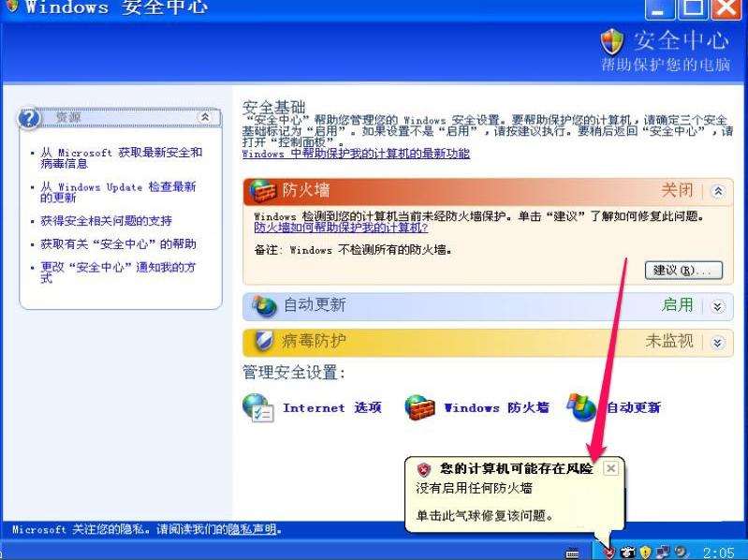Click balloon title 您的计算机可能存在风险
This screenshot has width=748, height=560.
(x=516, y=468)
